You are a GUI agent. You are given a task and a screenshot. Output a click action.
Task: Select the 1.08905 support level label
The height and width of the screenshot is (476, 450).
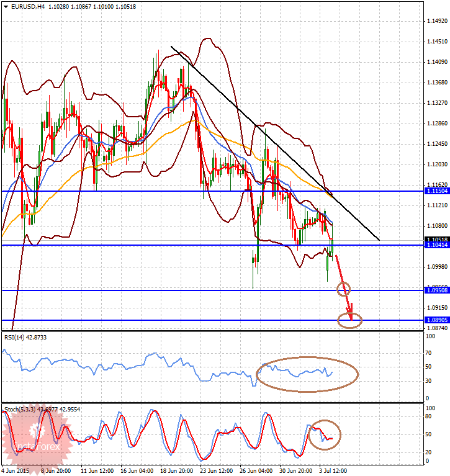[x=437, y=320]
